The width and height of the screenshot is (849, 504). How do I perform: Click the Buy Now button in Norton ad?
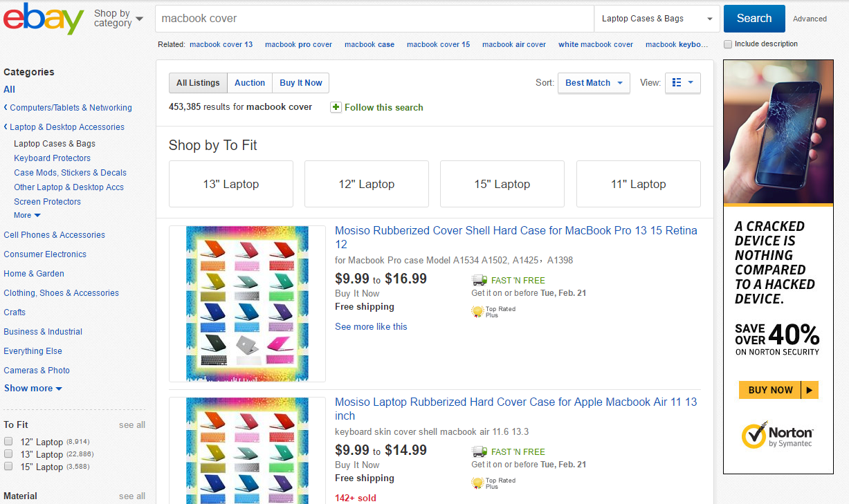(x=778, y=390)
